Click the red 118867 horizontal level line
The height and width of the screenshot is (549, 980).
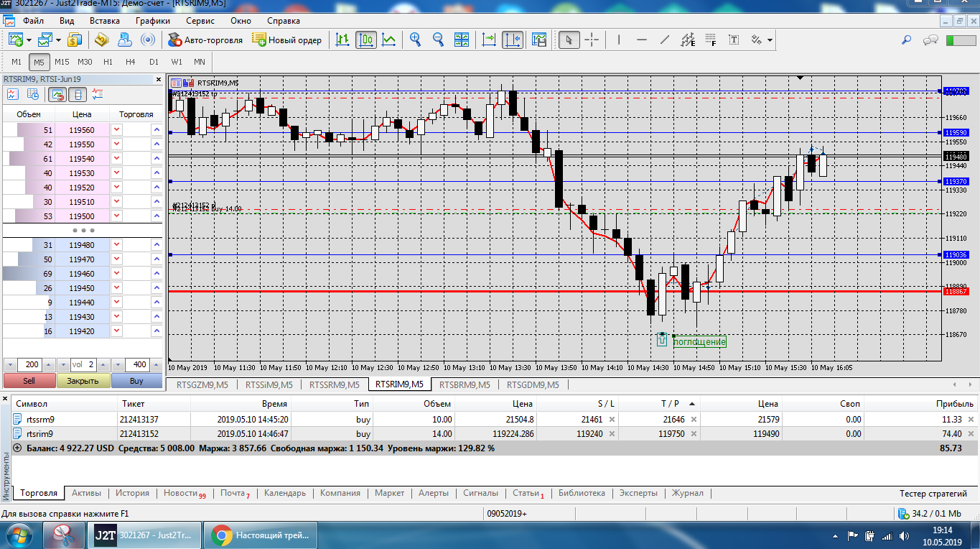click(x=431, y=291)
